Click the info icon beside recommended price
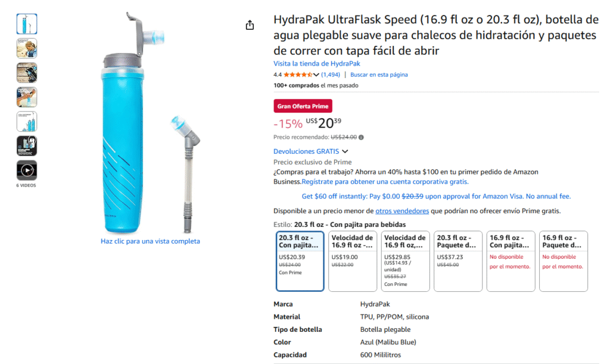The width and height of the screenshot is (610, 364). click(x=362, y=137)
